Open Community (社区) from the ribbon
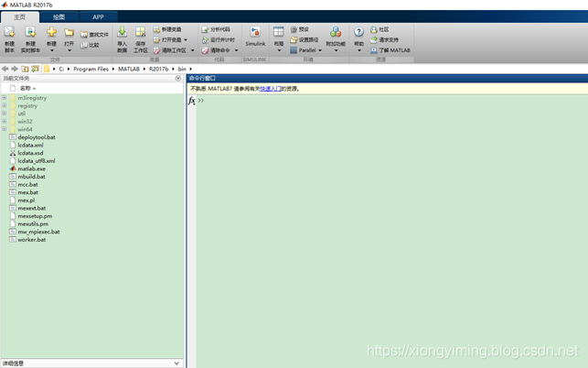 coord(380,29)
